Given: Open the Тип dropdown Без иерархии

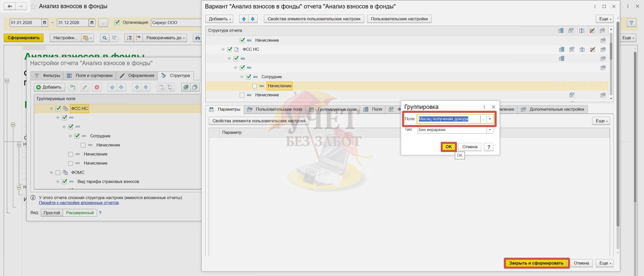Looking at the screenshot, I should click(490, 130).
